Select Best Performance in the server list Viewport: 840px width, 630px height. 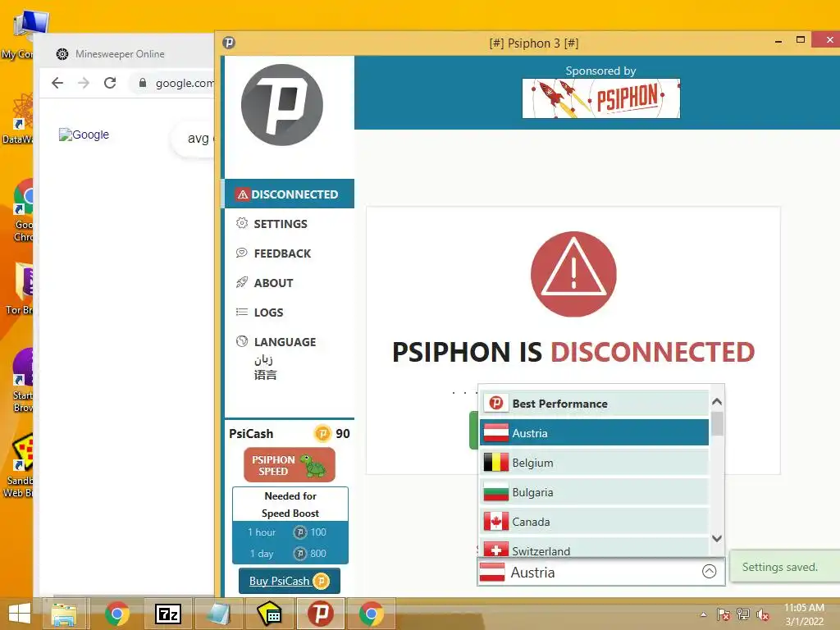click(x=594, y=404)
